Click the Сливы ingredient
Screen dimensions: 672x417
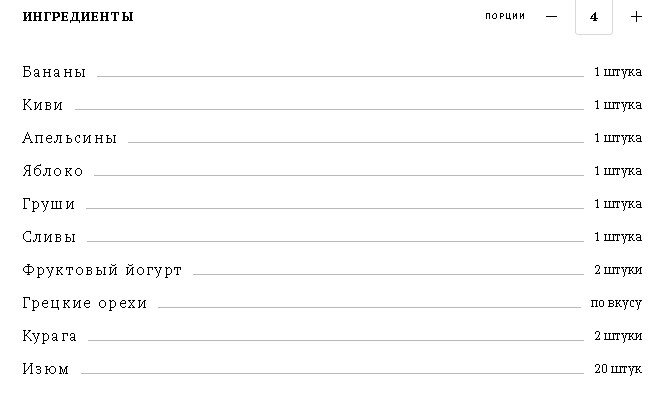pyautogui.click(x=49, y=237)
